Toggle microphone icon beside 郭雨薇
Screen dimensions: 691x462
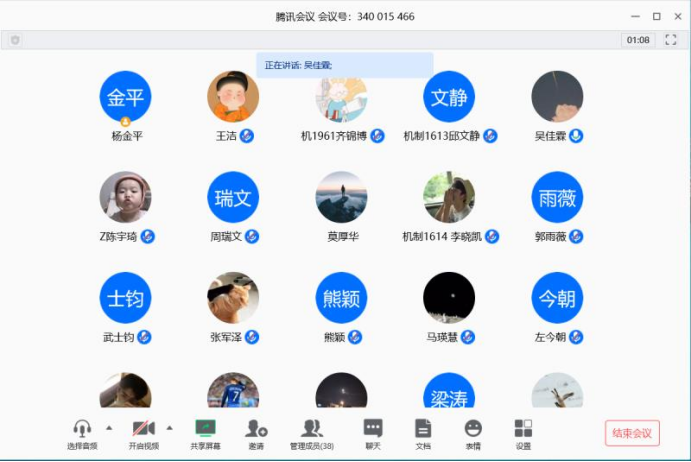point(576,237)
